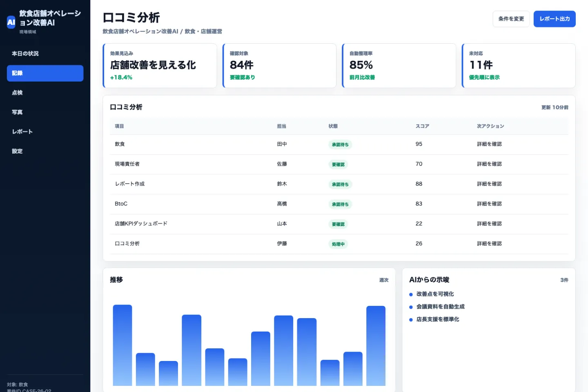Click the 次アクション column header
The height and width of the screenshot is (392, 588).
[490, 126]
